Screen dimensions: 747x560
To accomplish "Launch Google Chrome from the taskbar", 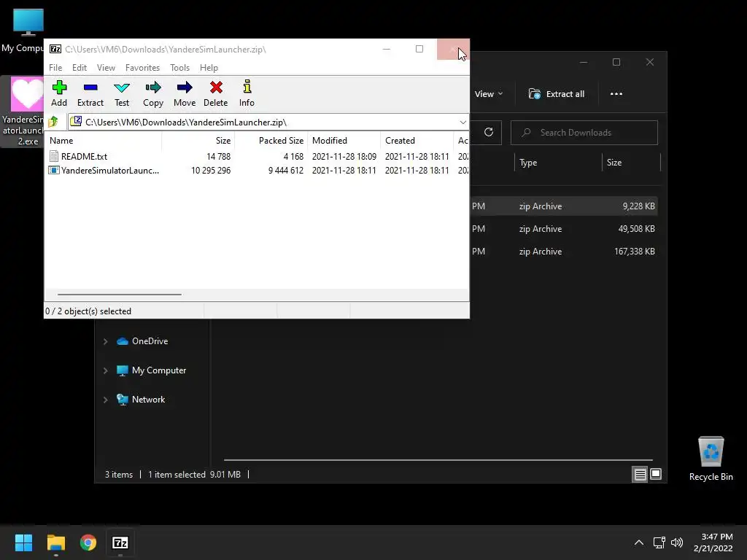I will 88,542.
